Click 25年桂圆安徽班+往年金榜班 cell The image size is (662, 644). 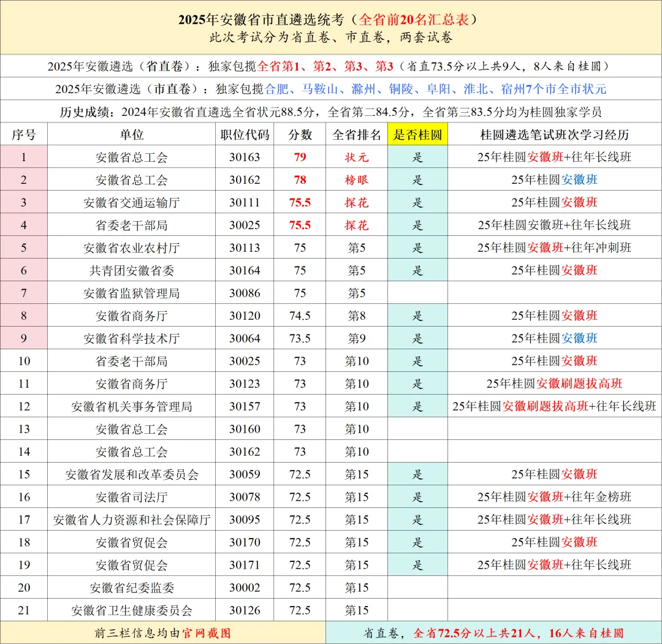[x=554, y=497]
